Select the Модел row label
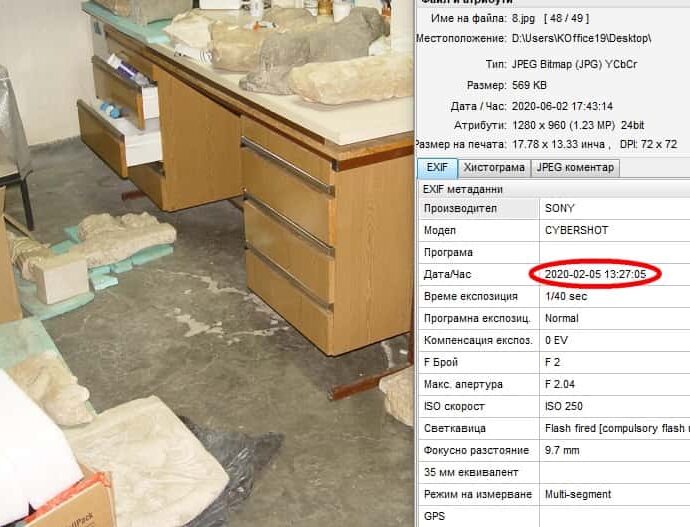Screen dimensions: 690x527 click(x=440, y=231)
